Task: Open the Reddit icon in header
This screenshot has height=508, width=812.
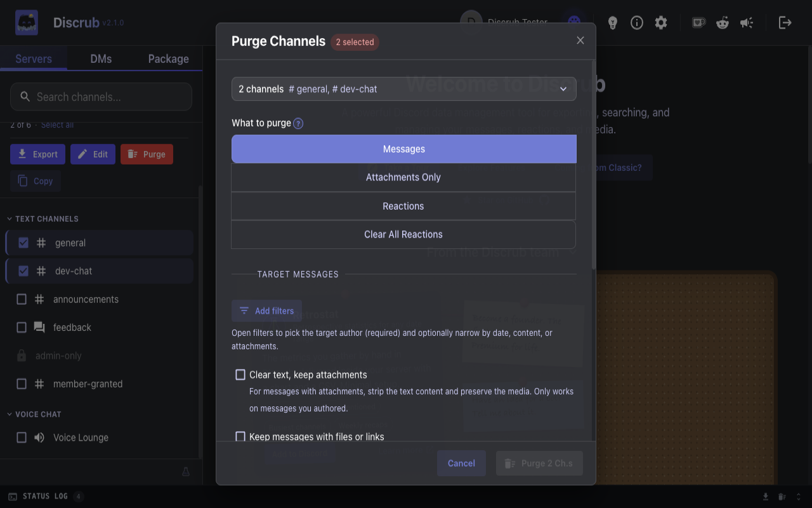Action: coord(723,23)
